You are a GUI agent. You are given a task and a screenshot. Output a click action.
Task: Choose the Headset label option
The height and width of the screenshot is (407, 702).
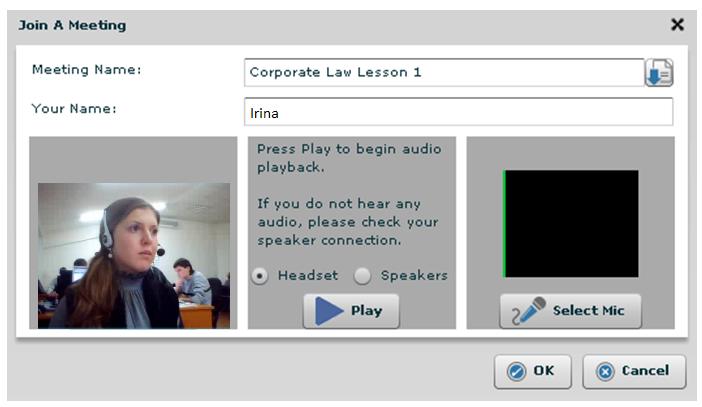click(308, 275)
